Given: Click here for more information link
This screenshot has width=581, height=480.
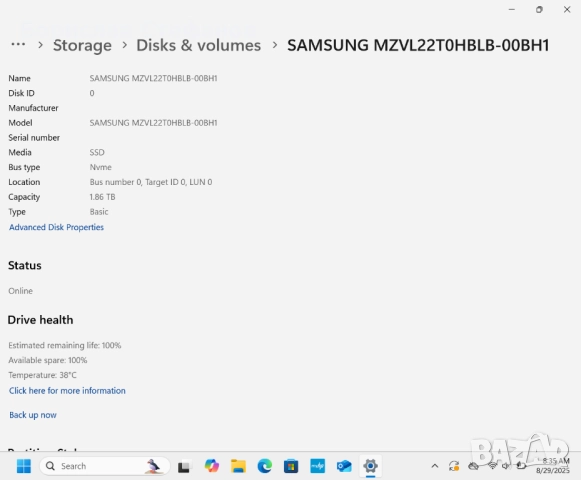Looking at the screenshot, I should point(67,391).
